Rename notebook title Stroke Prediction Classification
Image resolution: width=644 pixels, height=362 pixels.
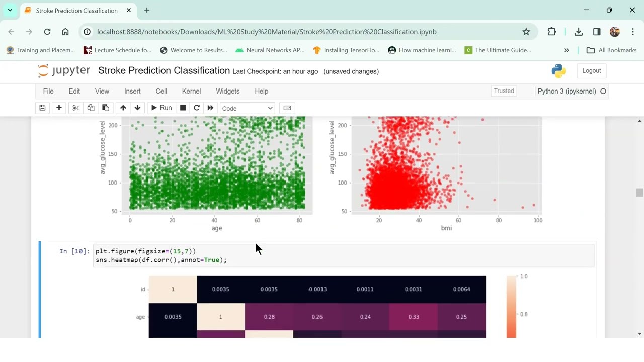click(x=164, y=71)
